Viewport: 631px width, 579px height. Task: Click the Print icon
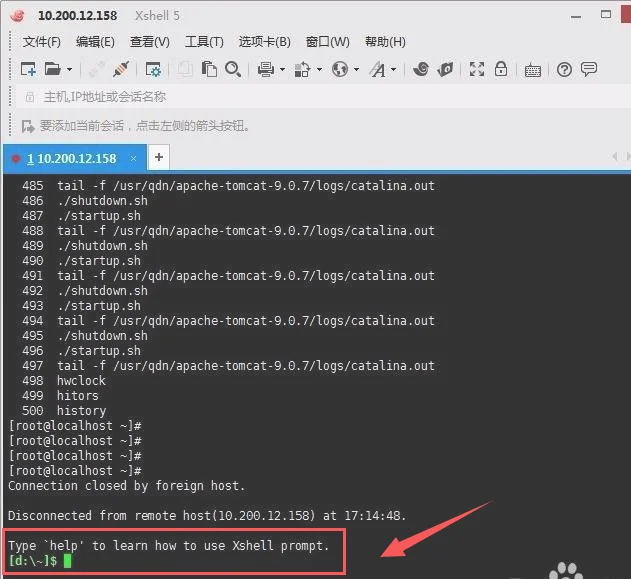tap(266, 69)
